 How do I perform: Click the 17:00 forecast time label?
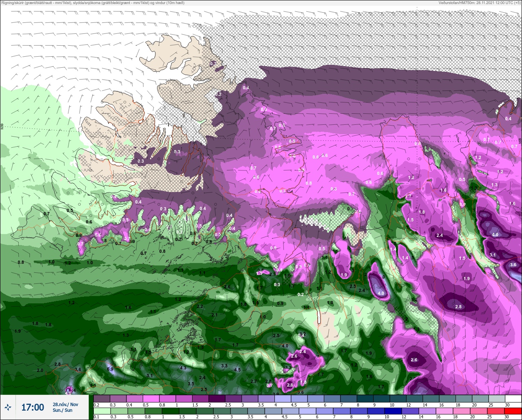[32, 407]
